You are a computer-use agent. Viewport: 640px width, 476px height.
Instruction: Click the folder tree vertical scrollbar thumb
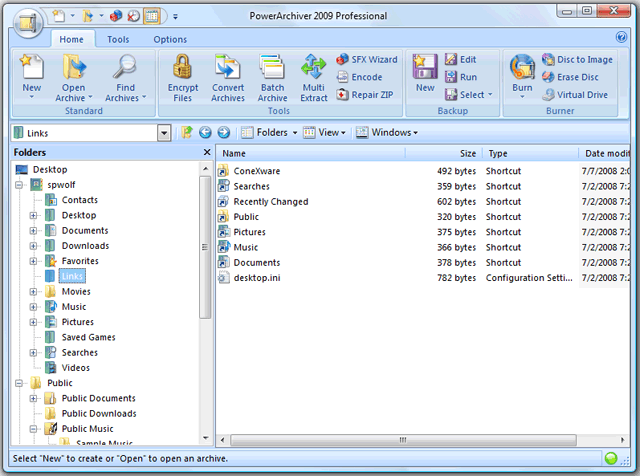pos(205,247)
